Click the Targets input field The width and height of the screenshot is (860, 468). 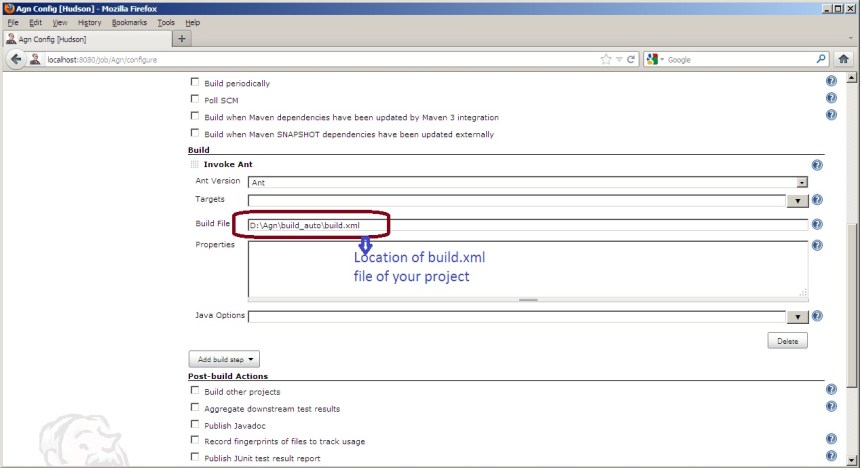pyautogui.click(x=517, y=201)
